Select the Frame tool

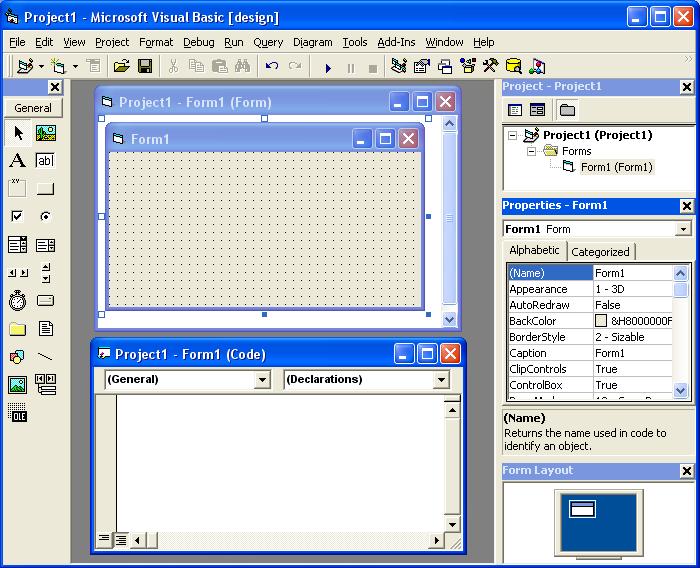(18, 188)
